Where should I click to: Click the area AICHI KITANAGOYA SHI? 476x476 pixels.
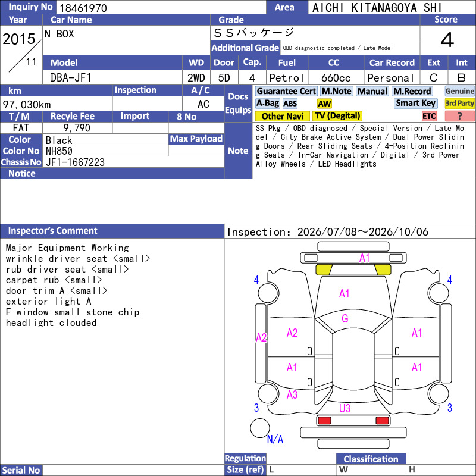[x=377, y=8]
